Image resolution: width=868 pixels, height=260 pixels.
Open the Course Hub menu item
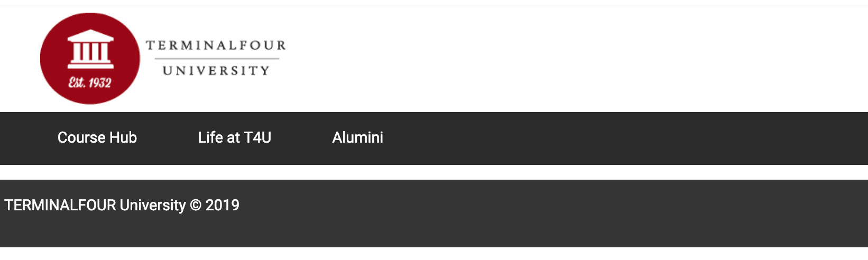(x=97, y=137)
